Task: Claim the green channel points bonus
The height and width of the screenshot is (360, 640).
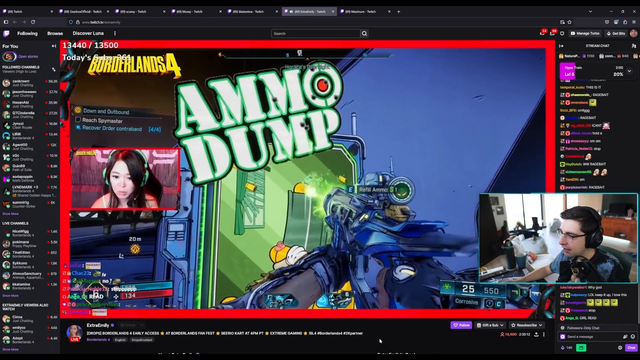Action: pyautogui.click(x=581, y=348)
